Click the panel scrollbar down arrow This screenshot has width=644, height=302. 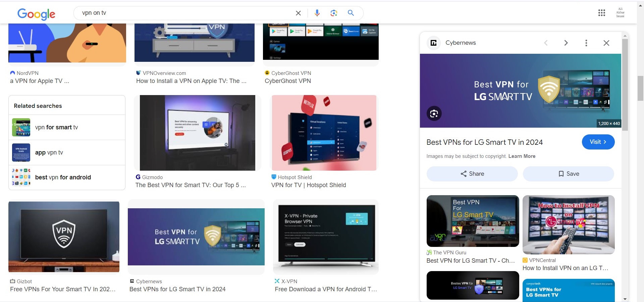pos(625,299)
